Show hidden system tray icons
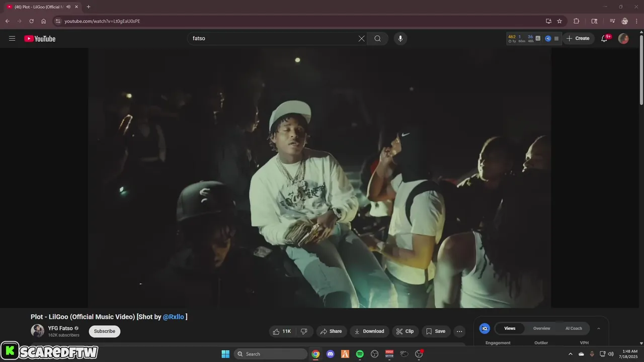 click(571, 354)
